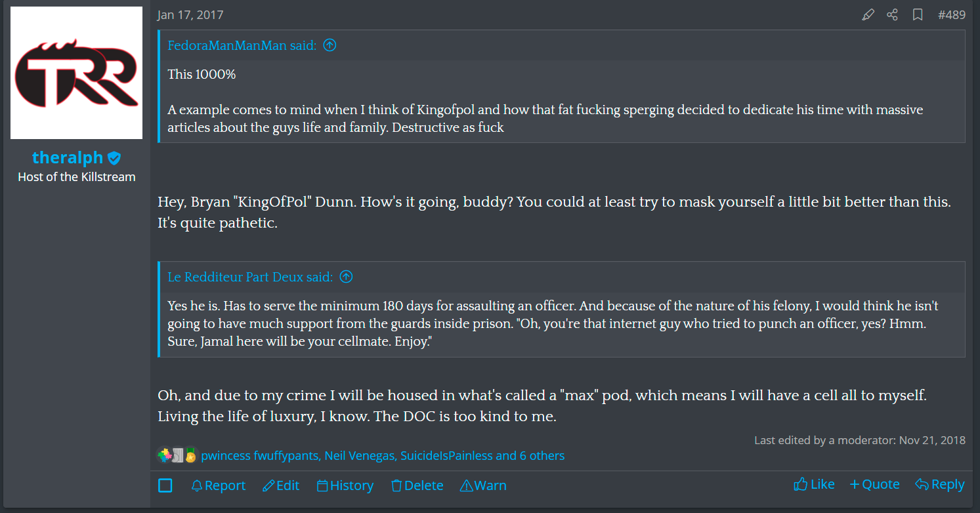
Task: Jump to FedoraManManMan's original quoted post
Action: pyautogui.click(x=330, y=45)
